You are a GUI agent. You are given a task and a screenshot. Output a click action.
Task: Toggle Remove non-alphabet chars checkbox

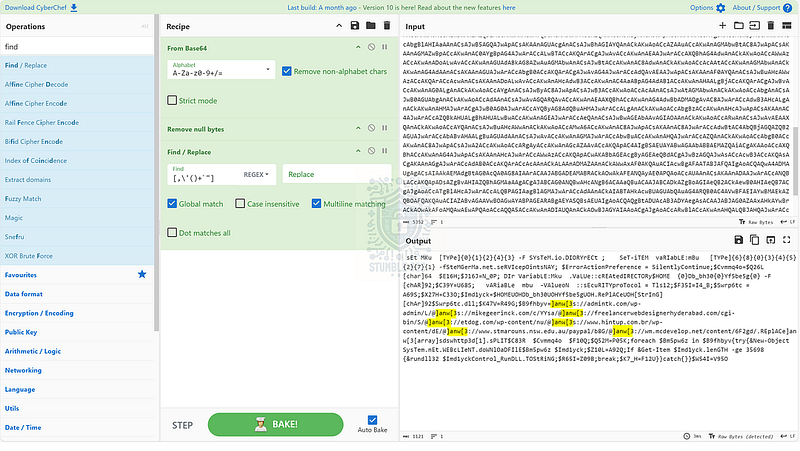tap(287, 71)
